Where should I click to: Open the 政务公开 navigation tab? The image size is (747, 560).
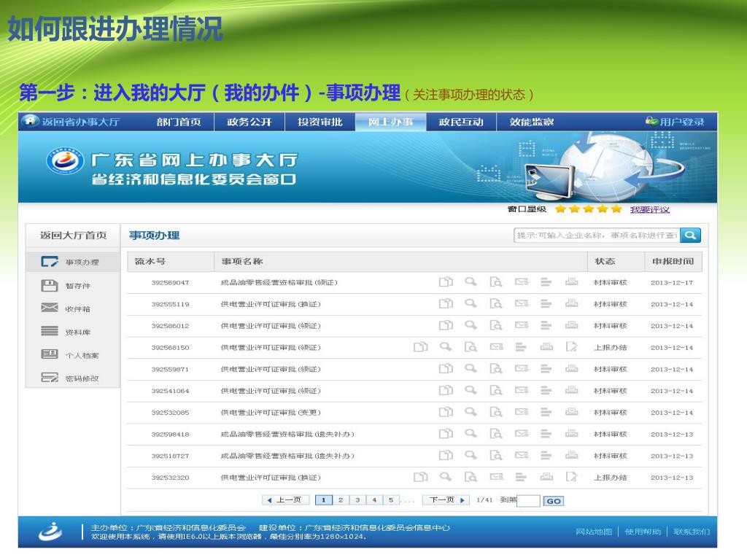[x=249, y=122]
